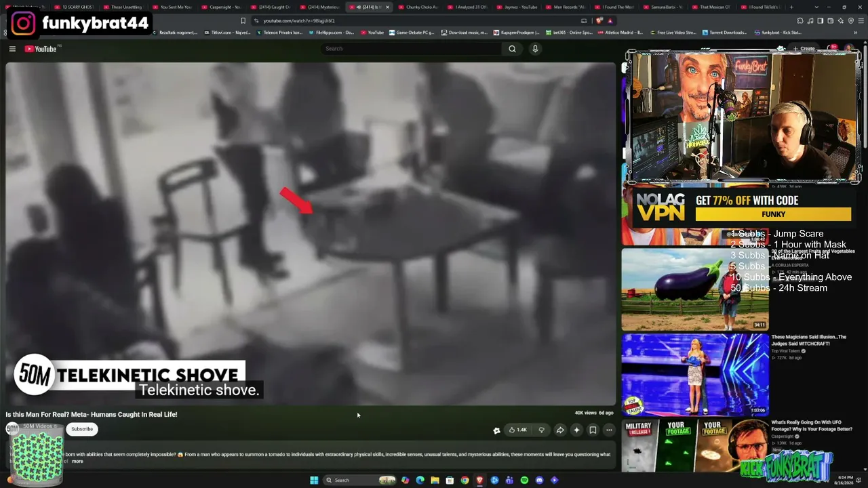Switch to the 'You Sent Me You' tab
This screenshot has width=868, height=488.
point(172,7)
